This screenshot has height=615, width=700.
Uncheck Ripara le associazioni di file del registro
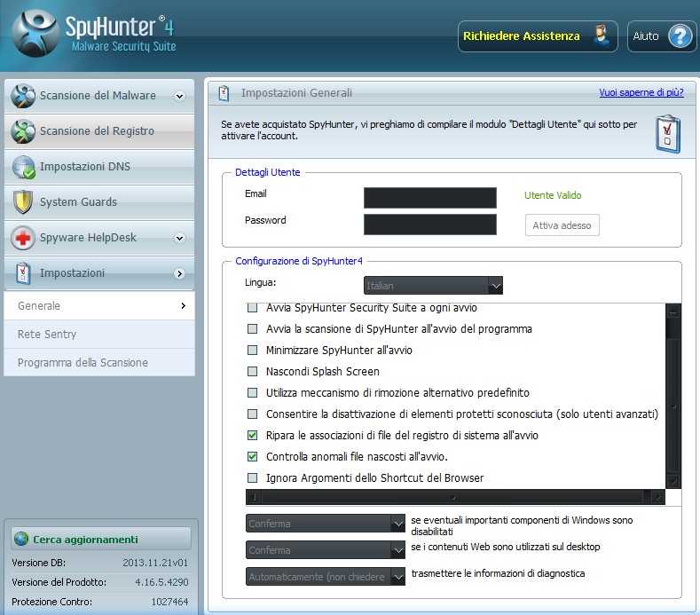[x=252, y=435]
